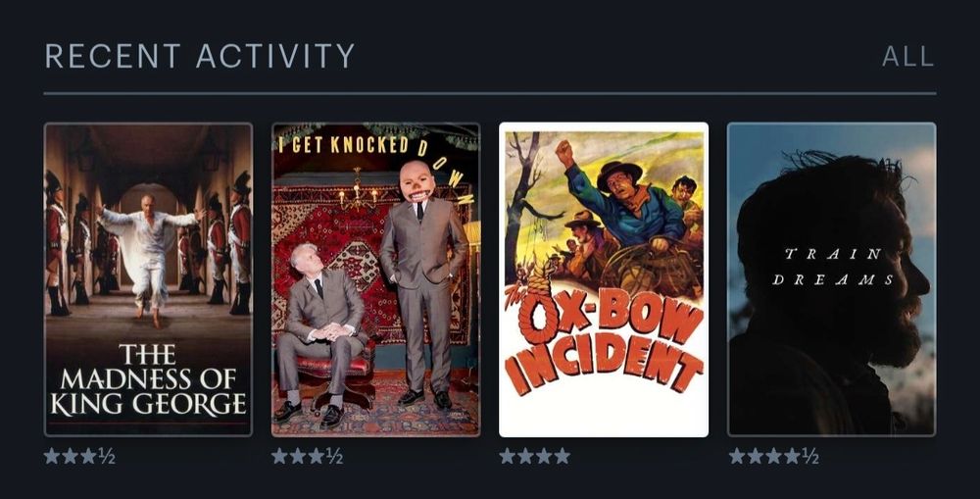Screen dimensions: 980x499
Task: Click the divider line beneath Recent Activity
Action: (490, 94)
